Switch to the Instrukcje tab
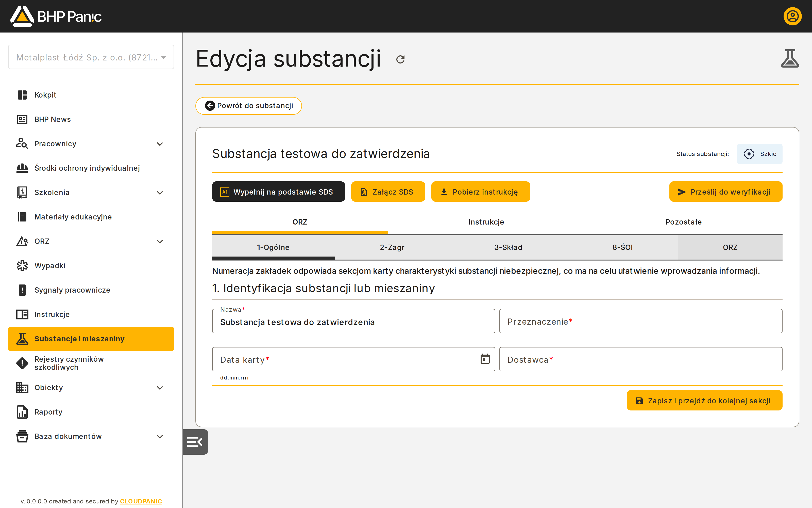Image resolution: width=812 pixels, height=508 pixels. 486,222
